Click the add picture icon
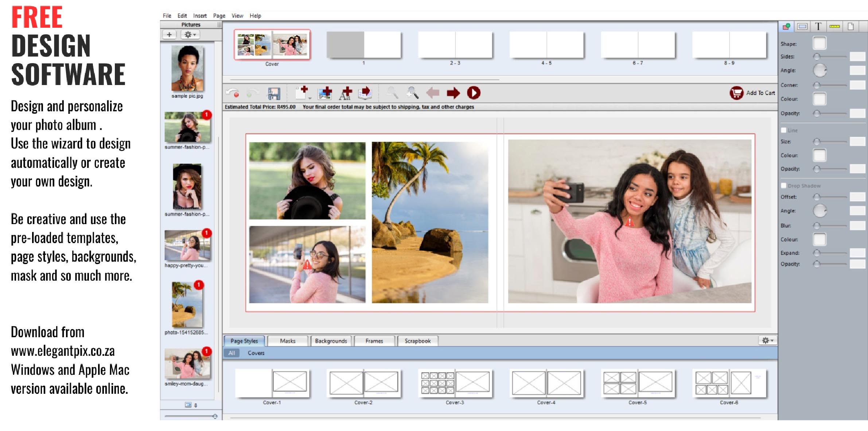 324,93
